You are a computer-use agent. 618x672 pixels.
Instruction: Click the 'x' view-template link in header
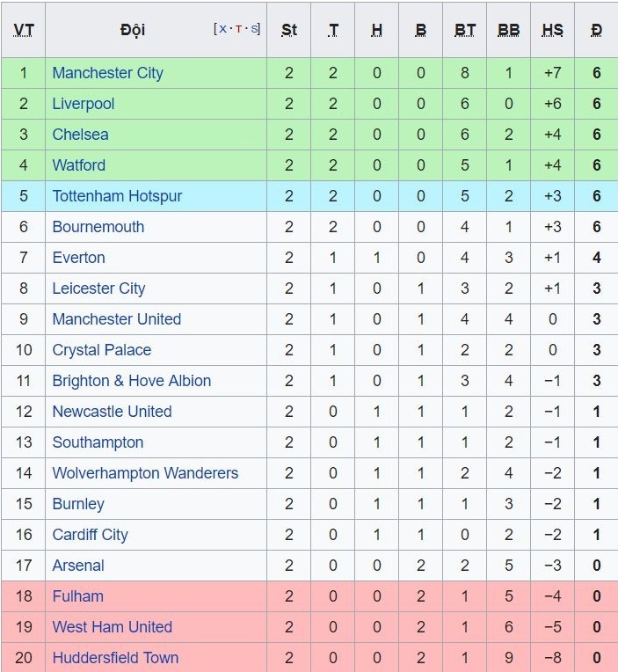(223, 29)
